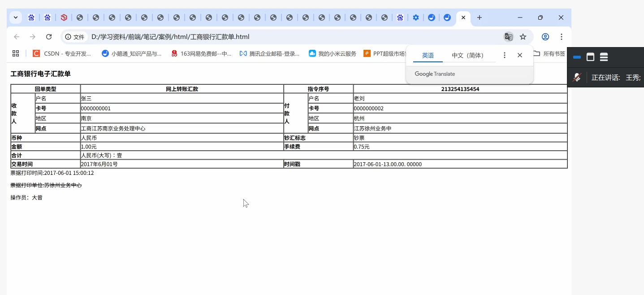
Task: Click the 手续费 label cell
Action: coord(318,147)
